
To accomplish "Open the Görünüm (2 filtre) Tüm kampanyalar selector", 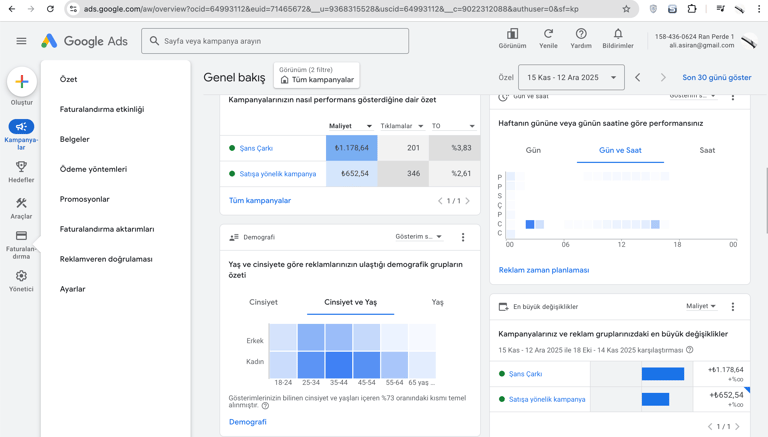I will 316,75.
